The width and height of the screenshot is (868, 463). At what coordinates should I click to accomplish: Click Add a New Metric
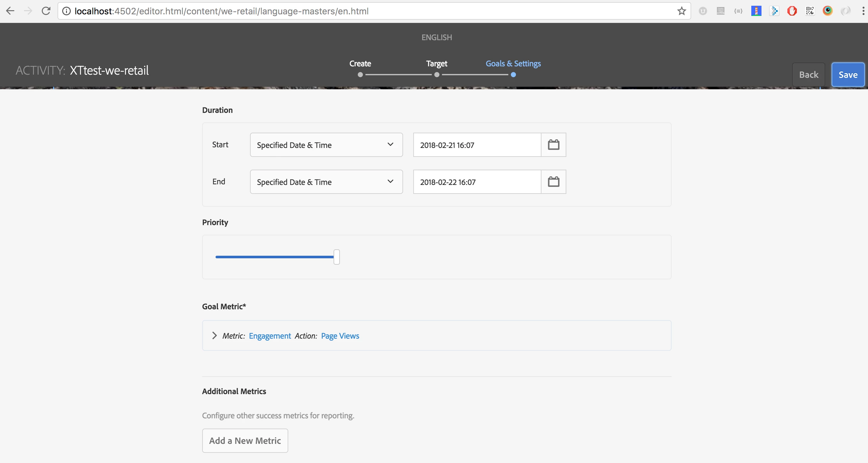click(245, 440)
